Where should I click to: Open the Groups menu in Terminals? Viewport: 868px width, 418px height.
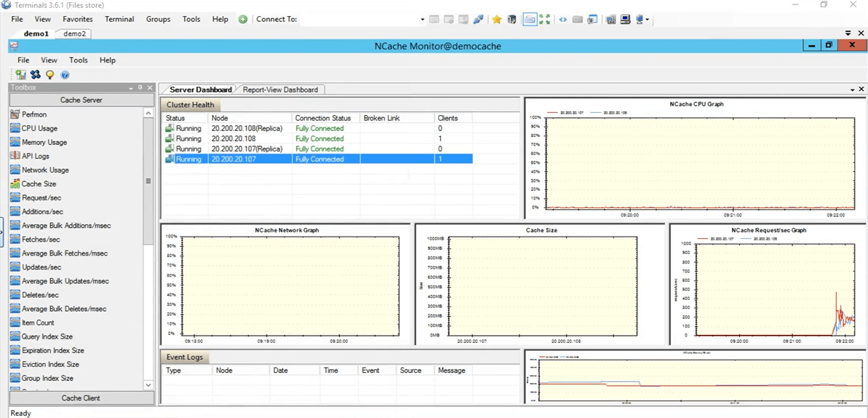tap(158, 19)
